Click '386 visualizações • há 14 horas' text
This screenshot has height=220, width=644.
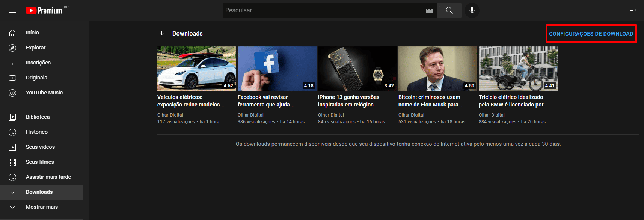271,122
